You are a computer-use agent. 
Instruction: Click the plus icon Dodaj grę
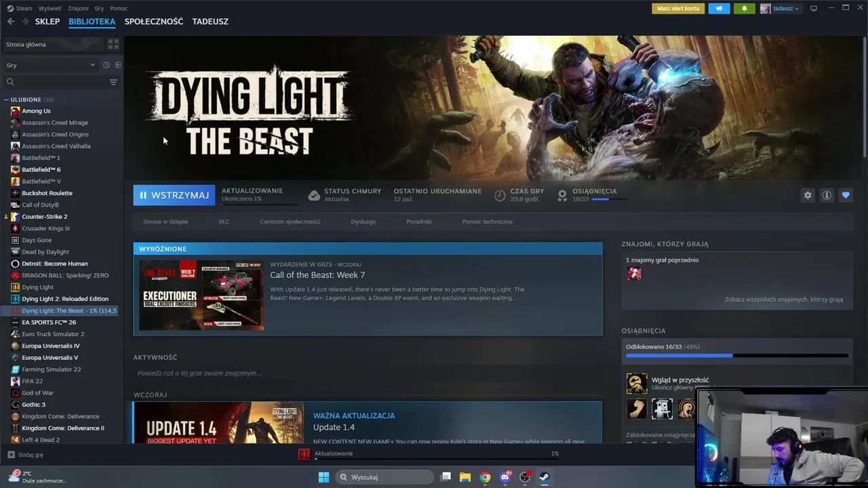pos(11,455)
